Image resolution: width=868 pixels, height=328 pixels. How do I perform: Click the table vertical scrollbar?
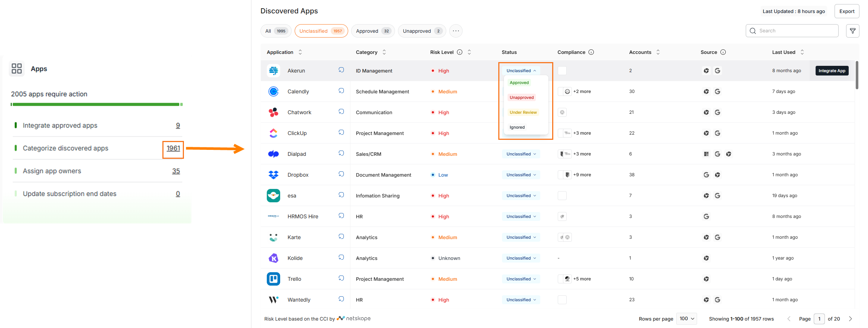(857, 75)
